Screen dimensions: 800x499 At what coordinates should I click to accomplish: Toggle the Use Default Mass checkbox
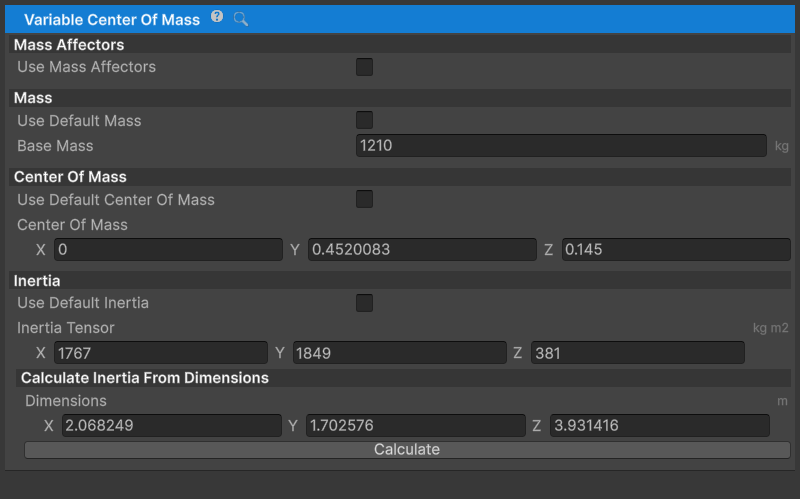(364, 120)
